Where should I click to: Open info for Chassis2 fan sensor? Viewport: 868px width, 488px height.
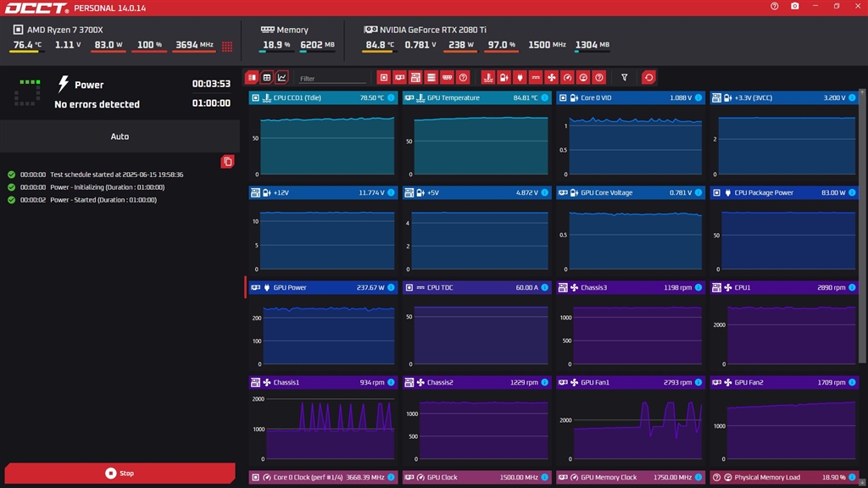coord(545,382)
